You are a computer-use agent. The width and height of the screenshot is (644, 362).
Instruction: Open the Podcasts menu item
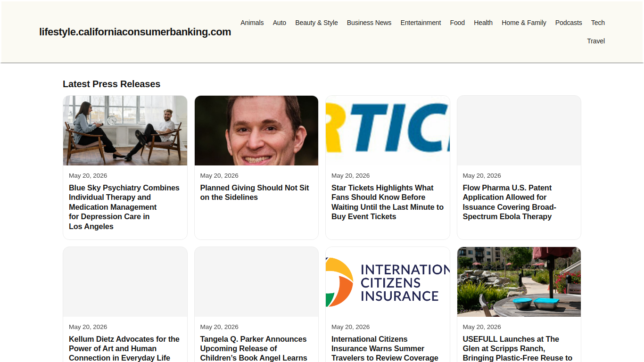pyautogui.click(x=569, y=23)
